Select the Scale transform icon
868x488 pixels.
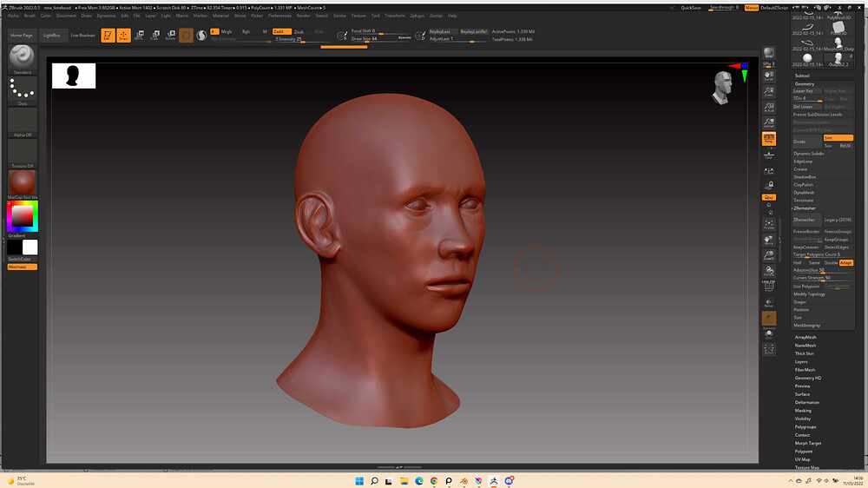click(x=155, y=36)
